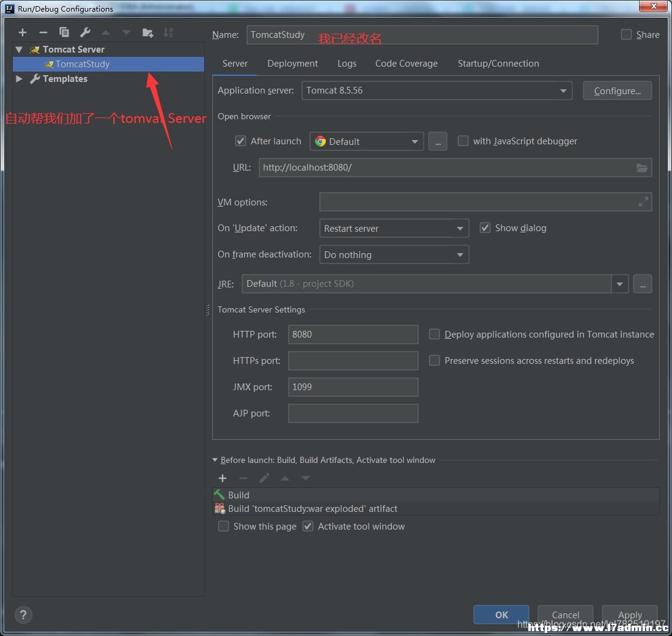
Task: Collapse the Tomcat Server tree node
Action: point(19,50)
